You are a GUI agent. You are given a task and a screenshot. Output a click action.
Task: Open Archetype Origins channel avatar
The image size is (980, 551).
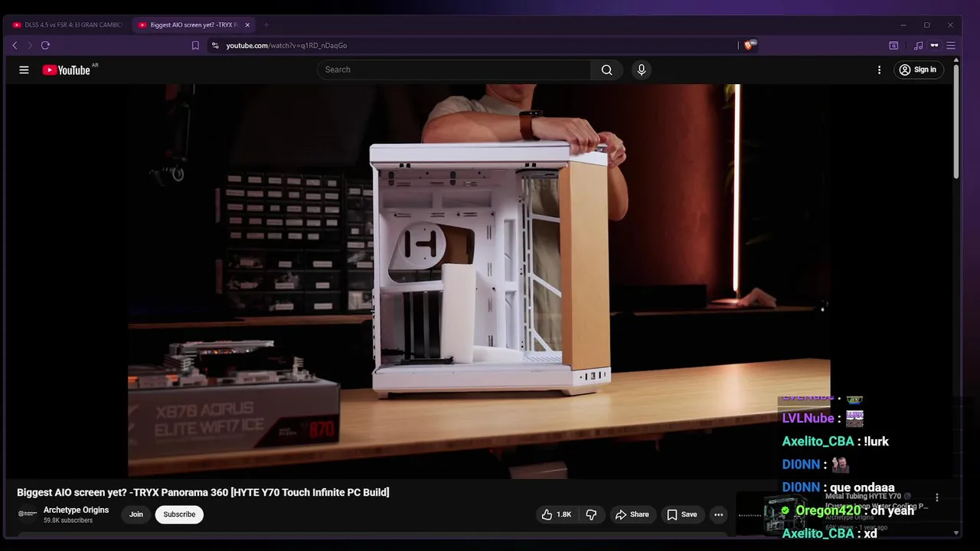click(28, 514)
